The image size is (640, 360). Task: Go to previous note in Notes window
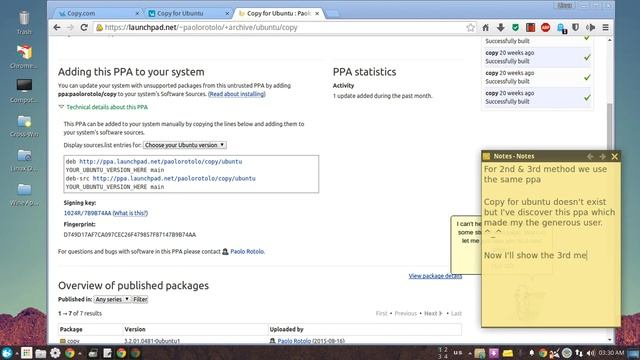590,156
